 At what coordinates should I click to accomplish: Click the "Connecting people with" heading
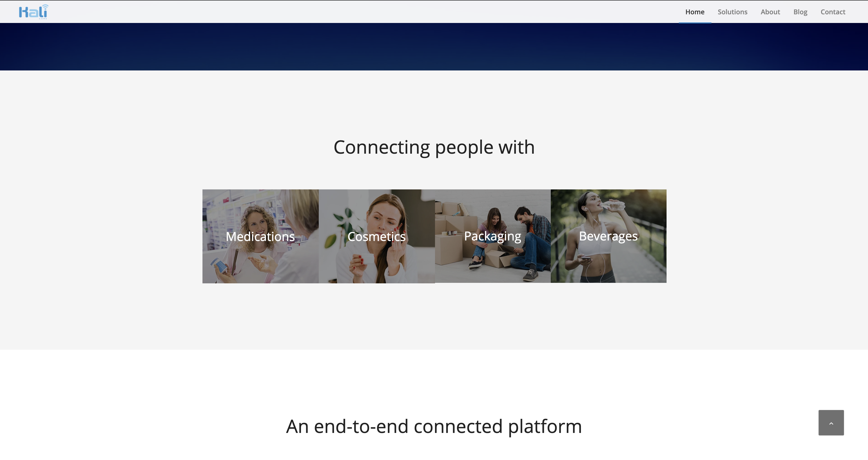point(434,147)
